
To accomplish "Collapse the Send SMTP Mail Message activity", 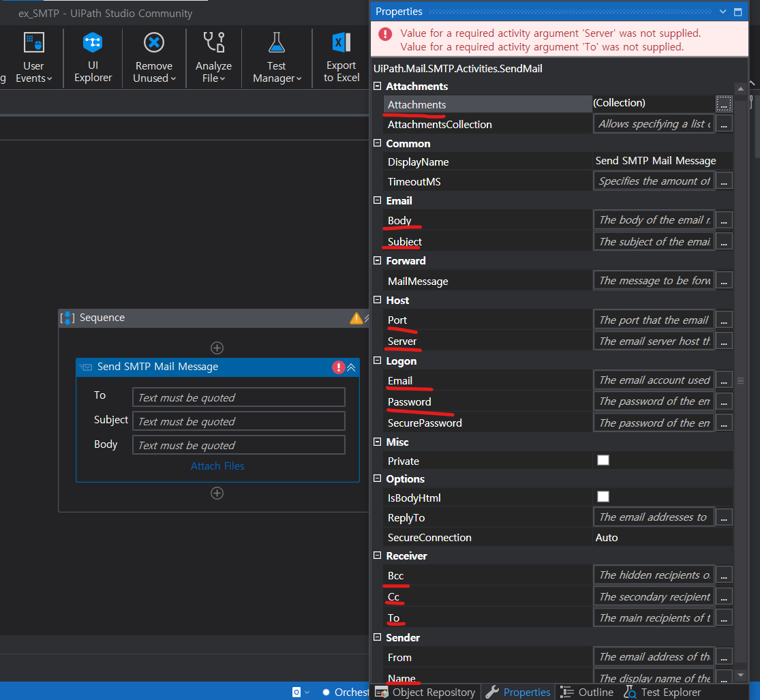I will point(352,367).
